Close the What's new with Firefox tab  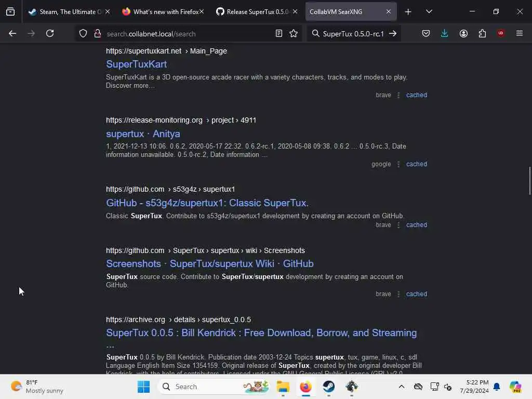(x=202, y=12)
